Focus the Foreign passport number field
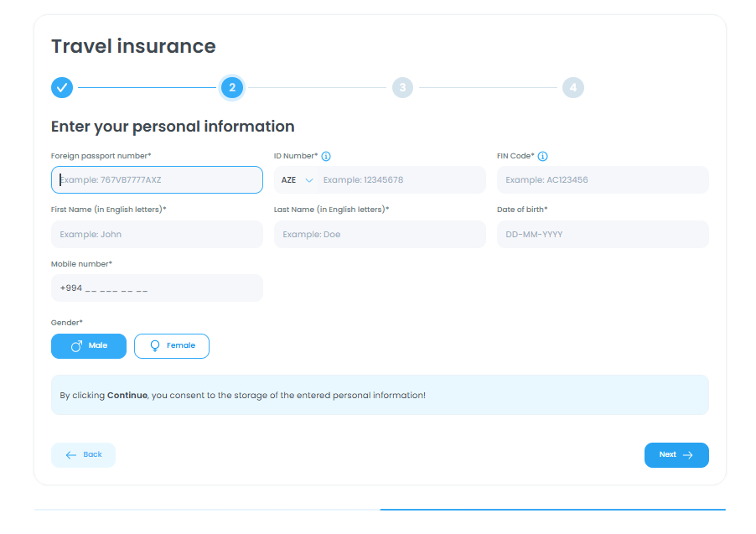Viewport: 756px width, 534px height. click(157, 180)
